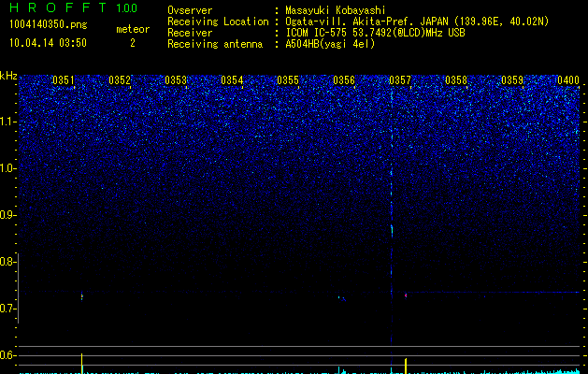Click the observer name Masayuki Kobayashi

point(335,10)
